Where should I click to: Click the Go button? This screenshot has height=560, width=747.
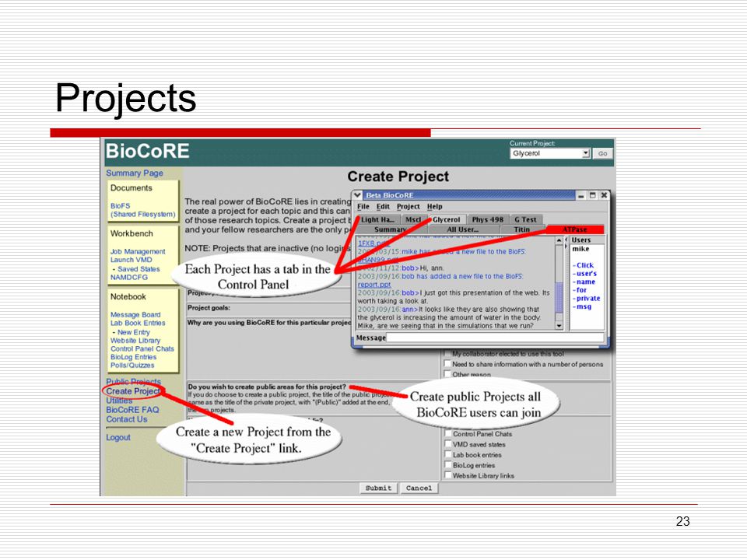click(x=602, y=153)
